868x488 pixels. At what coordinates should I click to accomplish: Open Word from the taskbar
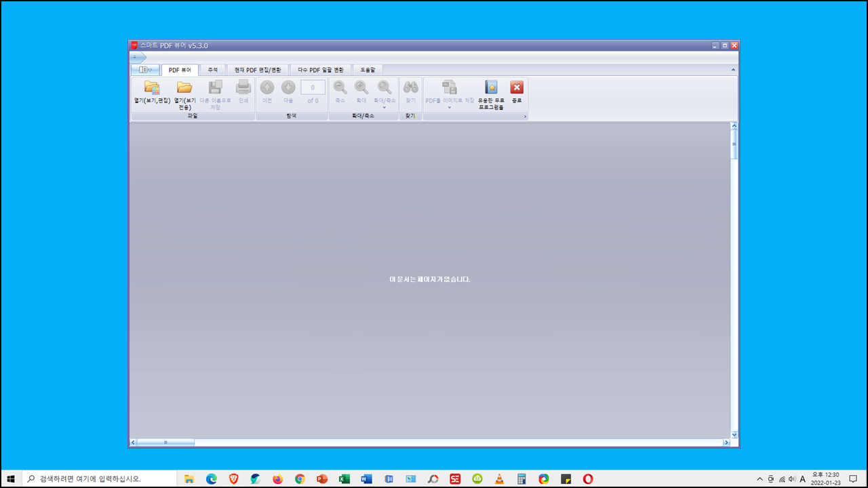[x=366, y=479]
